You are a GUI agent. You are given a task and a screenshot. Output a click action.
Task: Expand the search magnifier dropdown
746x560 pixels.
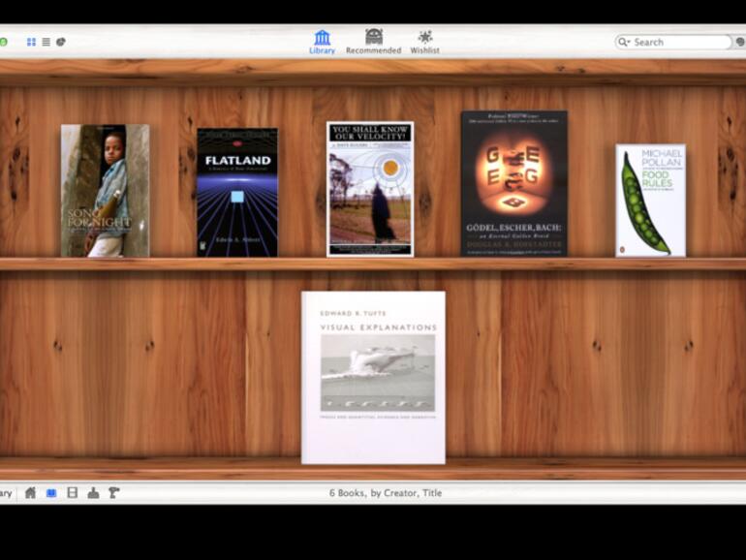(x=626, y=43)
